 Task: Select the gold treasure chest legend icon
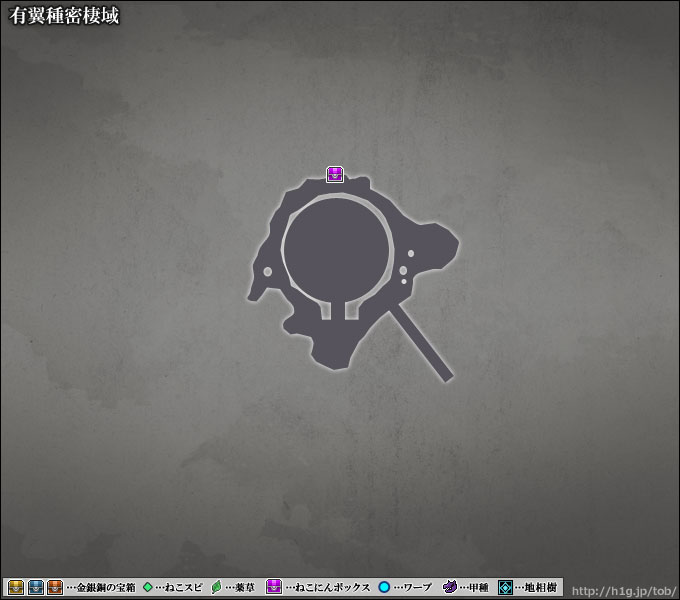pyautogui.click(x=16, y=587)
